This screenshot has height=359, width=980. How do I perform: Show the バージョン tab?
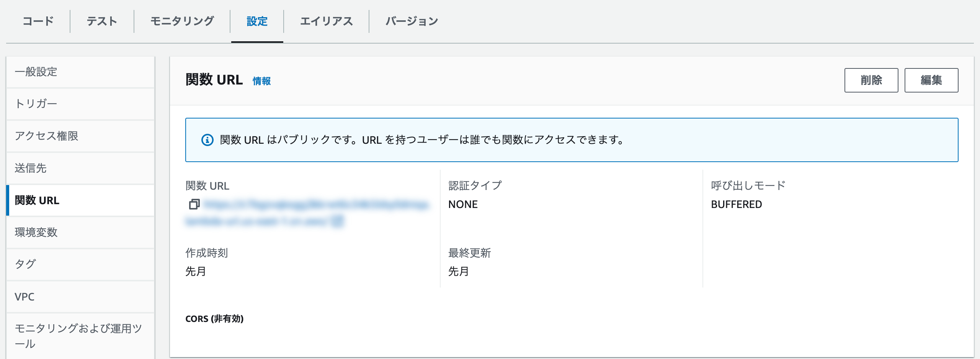[412, 21]
